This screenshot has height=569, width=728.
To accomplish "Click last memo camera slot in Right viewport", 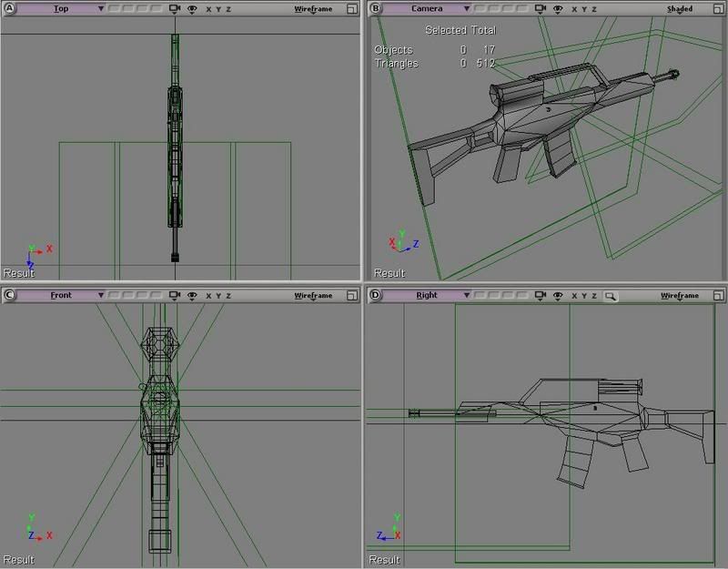I will [521, 295].
